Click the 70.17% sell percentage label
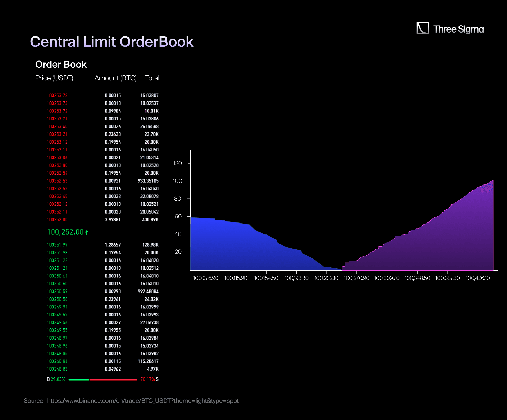Screen dimensions: 507x420 (147, 379)
